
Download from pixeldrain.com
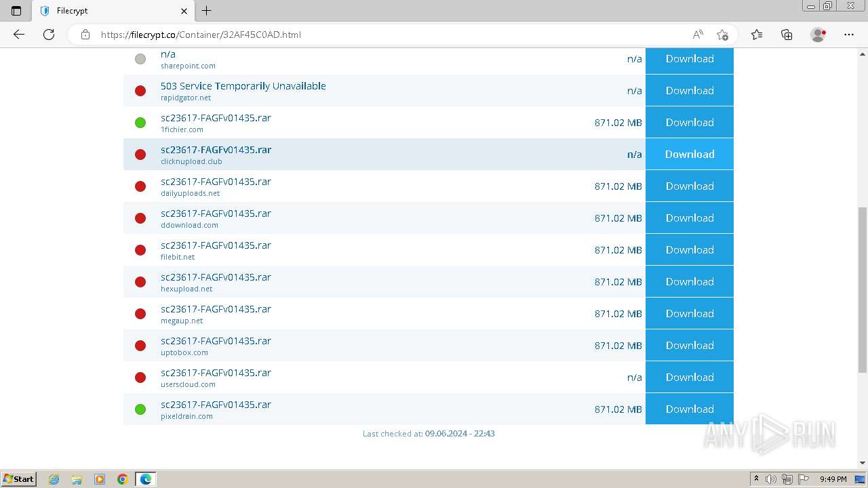tap(690, 409)
